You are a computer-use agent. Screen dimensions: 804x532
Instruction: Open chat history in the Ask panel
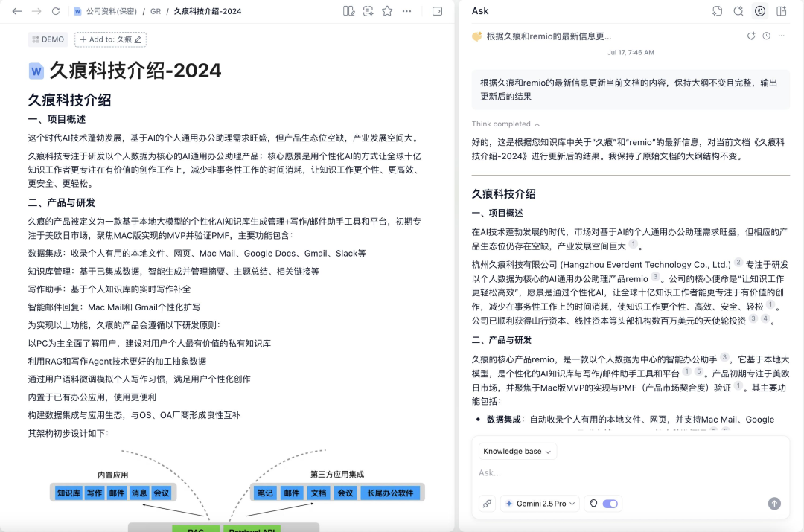tap(718, 11)
